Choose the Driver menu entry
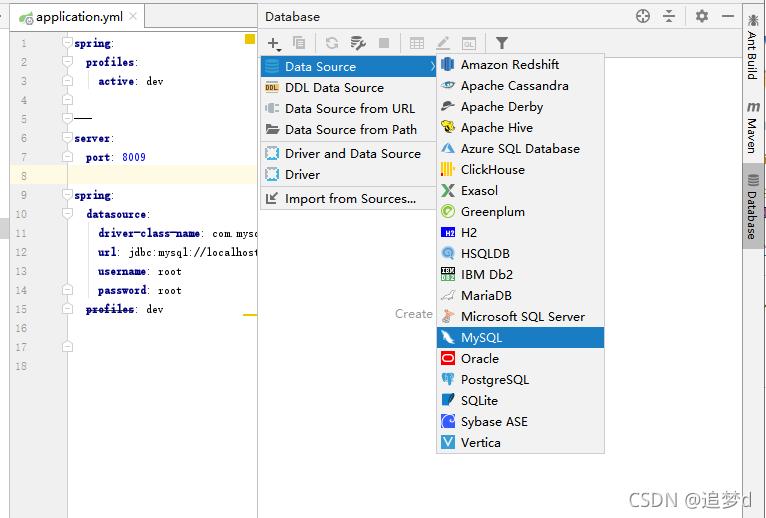Screen dimensions: 766x518 [x=348, y=174]
